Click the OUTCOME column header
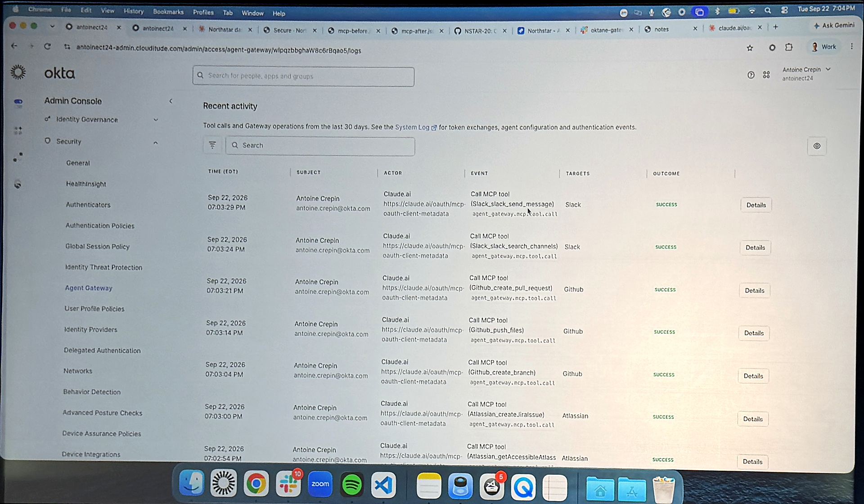Image resolution: width=864 pixels, height=504 pixels. [666, 174]
